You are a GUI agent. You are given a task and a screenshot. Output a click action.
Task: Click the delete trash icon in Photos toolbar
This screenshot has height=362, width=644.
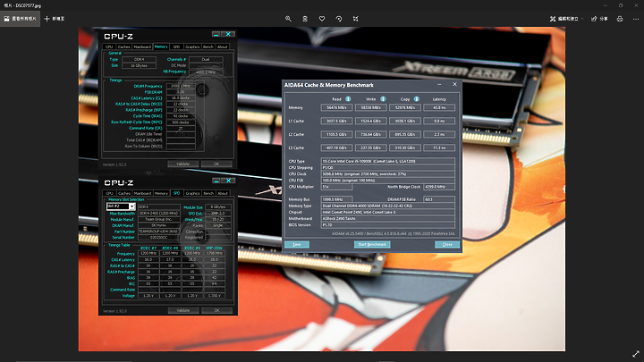point(305,19)
